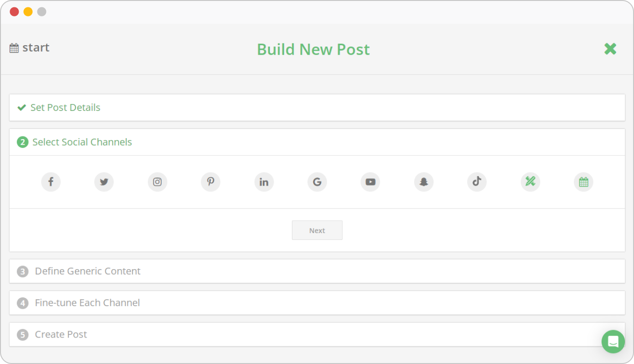Pick the Pinterest channel icon
This screenshot has width=634, height=364.
[x=211, y=182]
